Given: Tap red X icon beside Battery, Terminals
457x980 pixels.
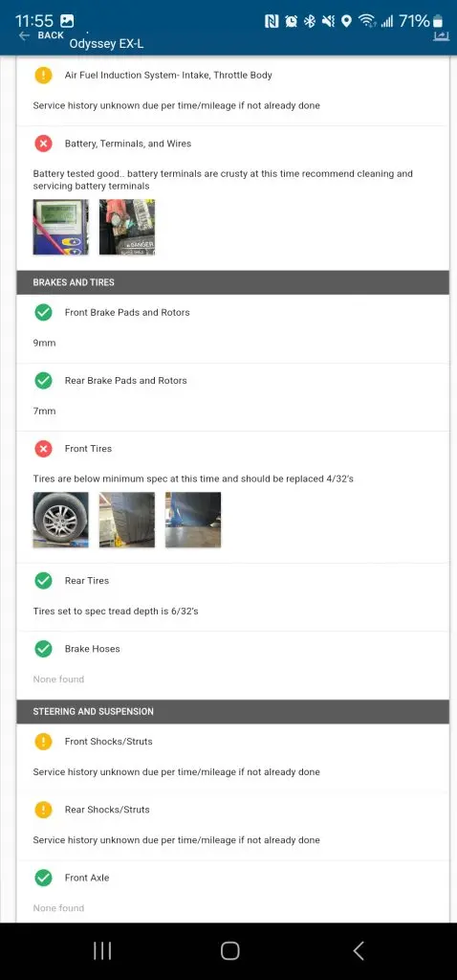Looking at the screenshot, I should pos(43,144).
